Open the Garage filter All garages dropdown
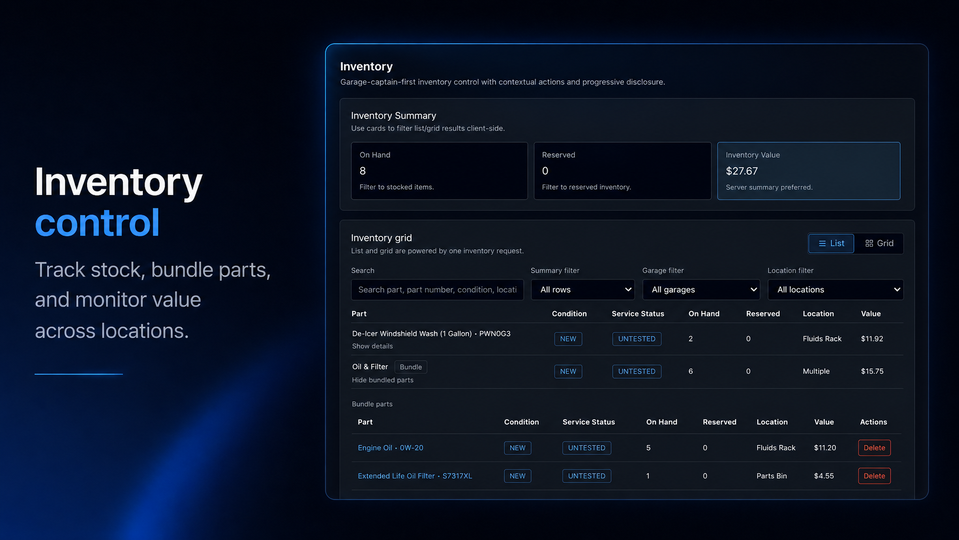Screen dimensions: 959x540 pyautogui.click(x=702, y=290)
